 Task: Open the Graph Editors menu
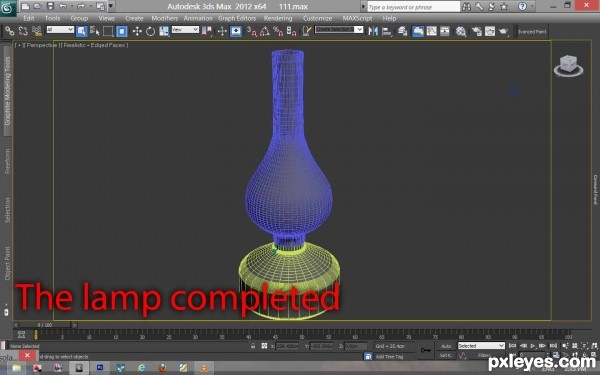[237, 18]
